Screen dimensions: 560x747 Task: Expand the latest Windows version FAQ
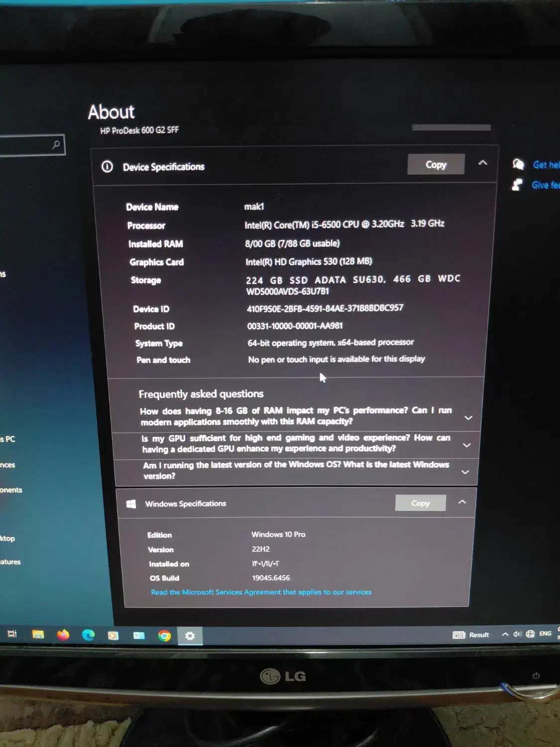[465, 472]
